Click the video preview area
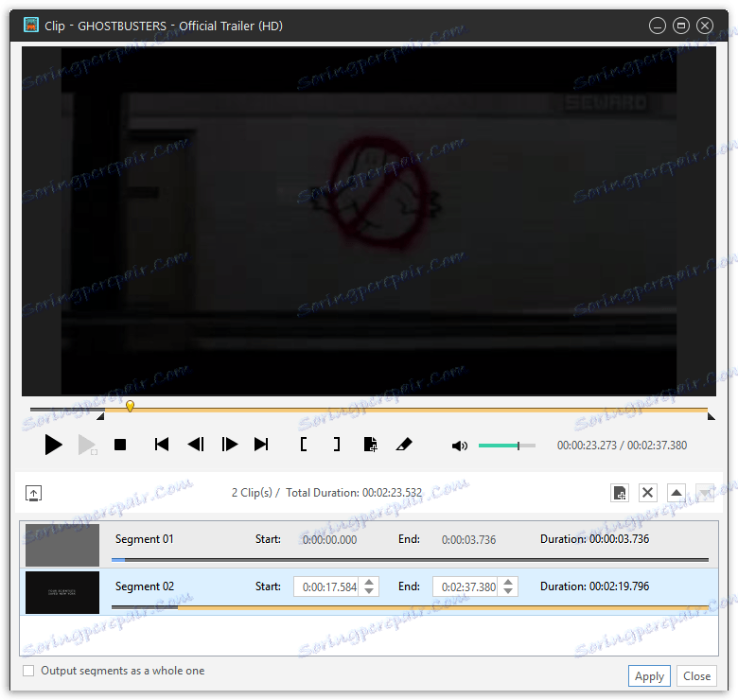The image size is (738, 700). pyautogui.click(x=369, y=221)
